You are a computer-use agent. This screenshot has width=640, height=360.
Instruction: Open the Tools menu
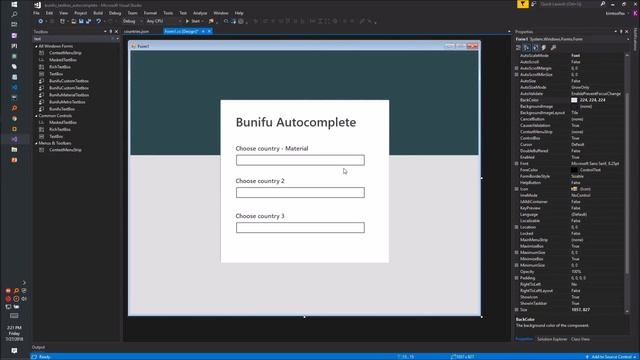click(168, 13)
